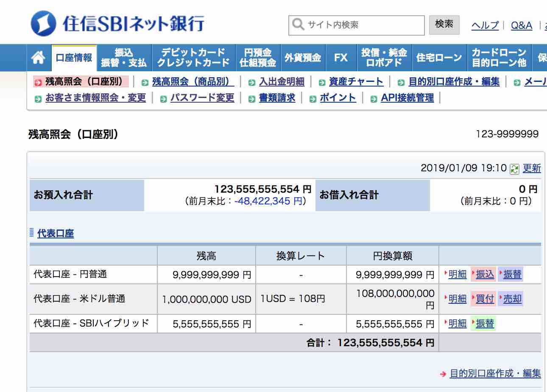Open bottom 目的別口座作成・編集 link
Screen dimensions: 547x392
pos(495,374)
